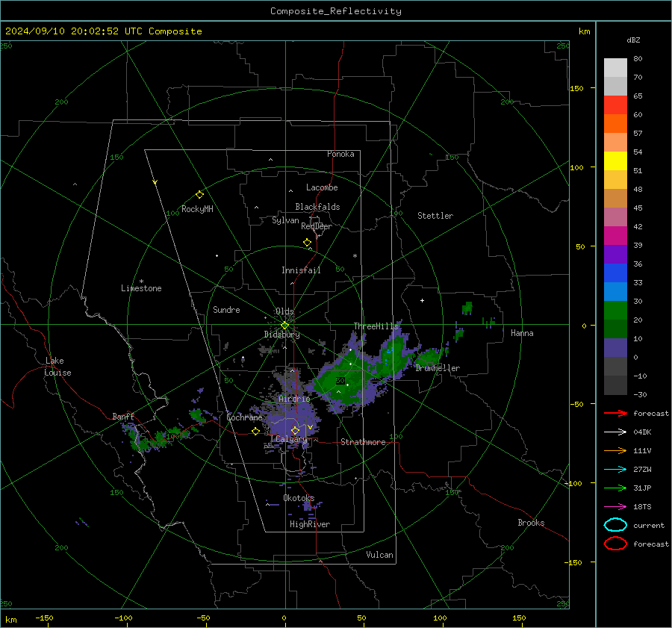672x628 pixels.
Task: Click the RockyMH label
Action: point(197,209)
